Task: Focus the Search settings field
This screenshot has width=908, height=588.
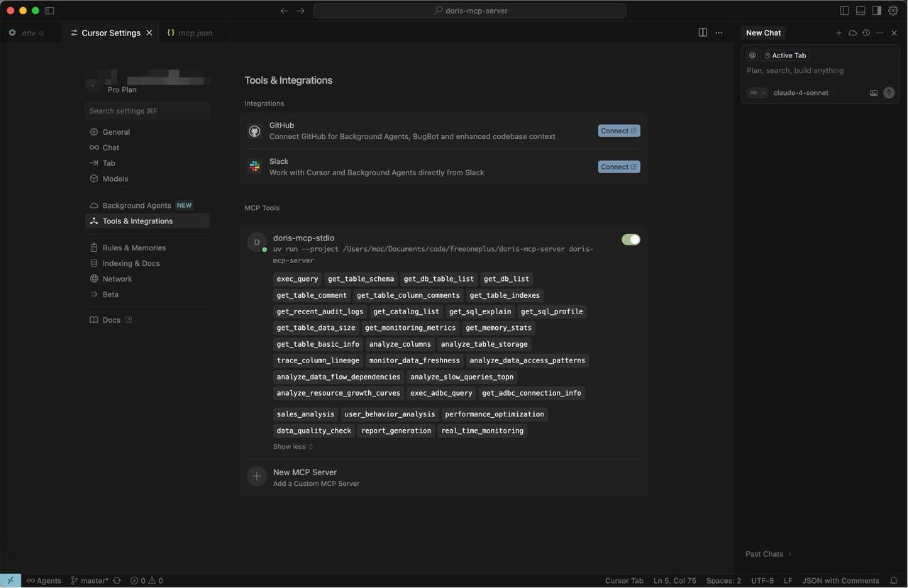Action: pyautogui.click(x=148, y=111)
